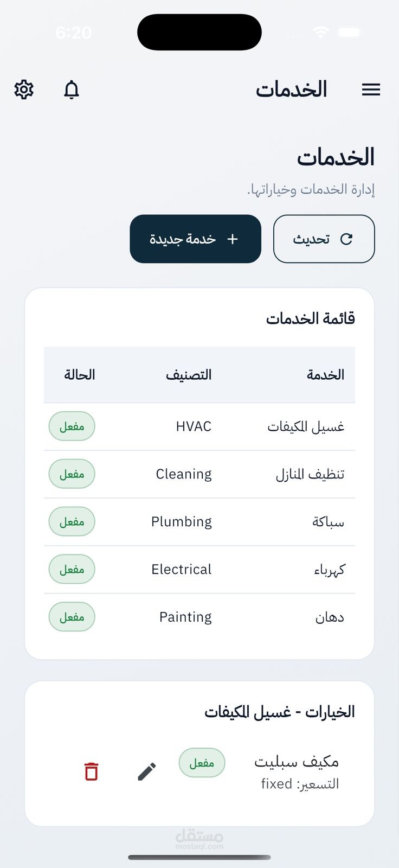This screenshot has height=868, width=399.
Task: Edit مكيف سبليت option with pencil icon
Action: point(147,771)
